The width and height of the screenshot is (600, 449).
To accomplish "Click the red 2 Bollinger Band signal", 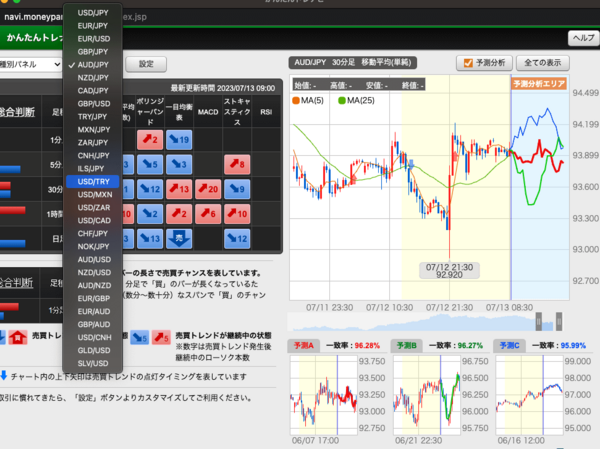I will [149, 139].
